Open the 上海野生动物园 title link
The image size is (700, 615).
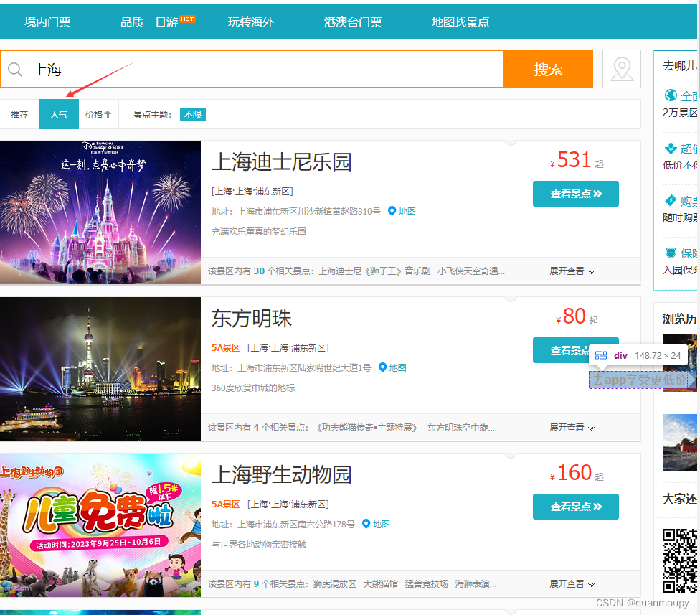point(282,475)
